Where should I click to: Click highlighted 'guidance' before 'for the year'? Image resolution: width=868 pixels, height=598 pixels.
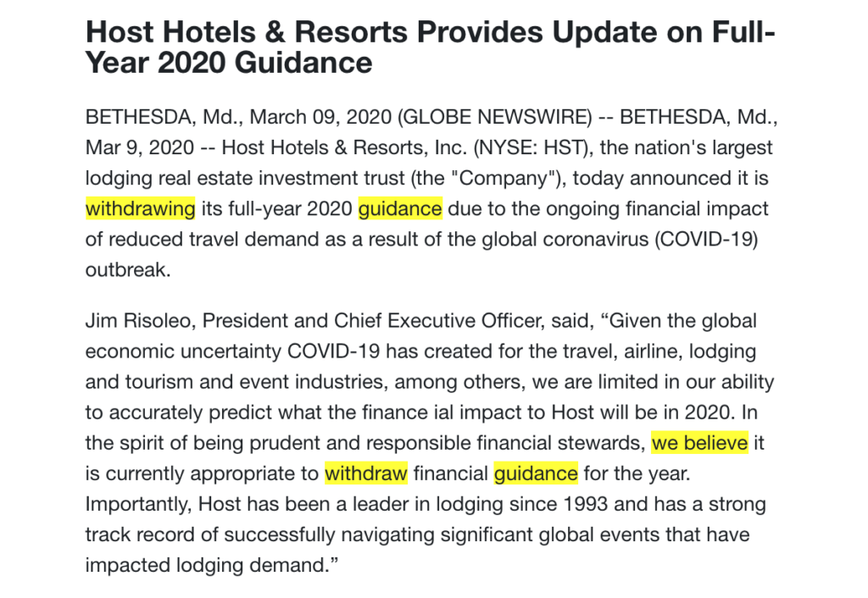click(x=536, y=473)
